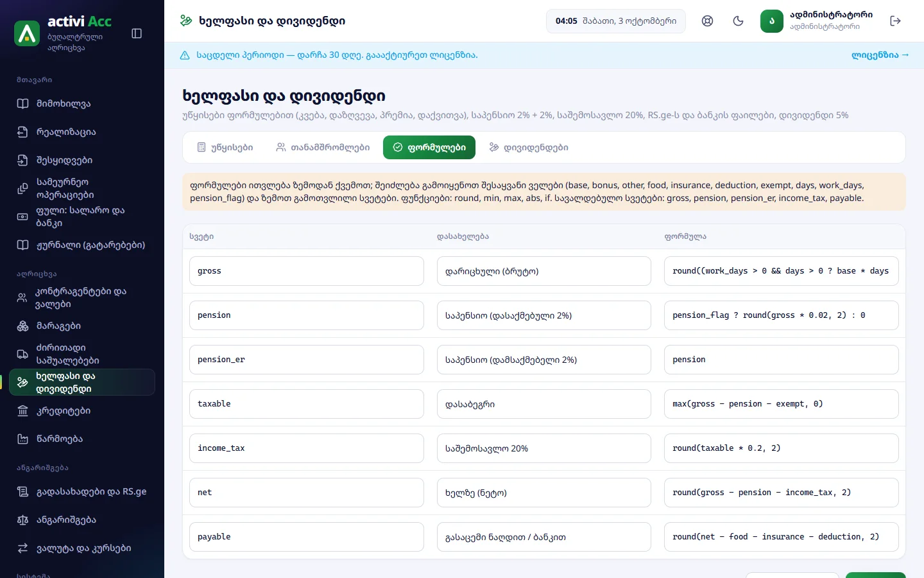Edit the max(gross - pension - exempt, 0) formula
The image size is (924, 578).
point(782,404)
